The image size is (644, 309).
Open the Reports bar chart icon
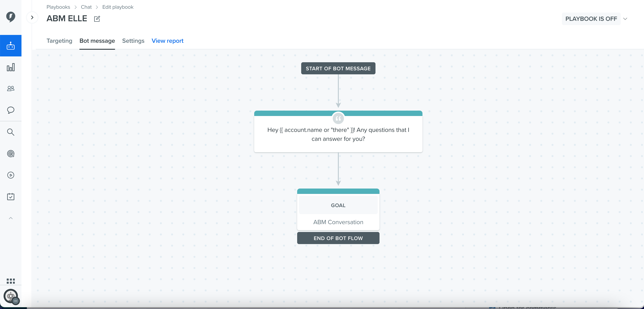pos(11,67)
